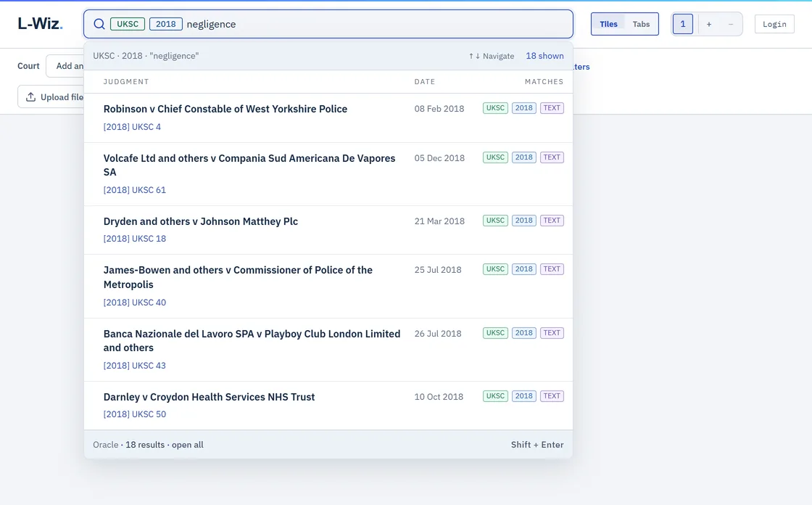Open the Login button
Image resolution: width=812 pixels, height=505 pixels.
[x=774, y=24]
